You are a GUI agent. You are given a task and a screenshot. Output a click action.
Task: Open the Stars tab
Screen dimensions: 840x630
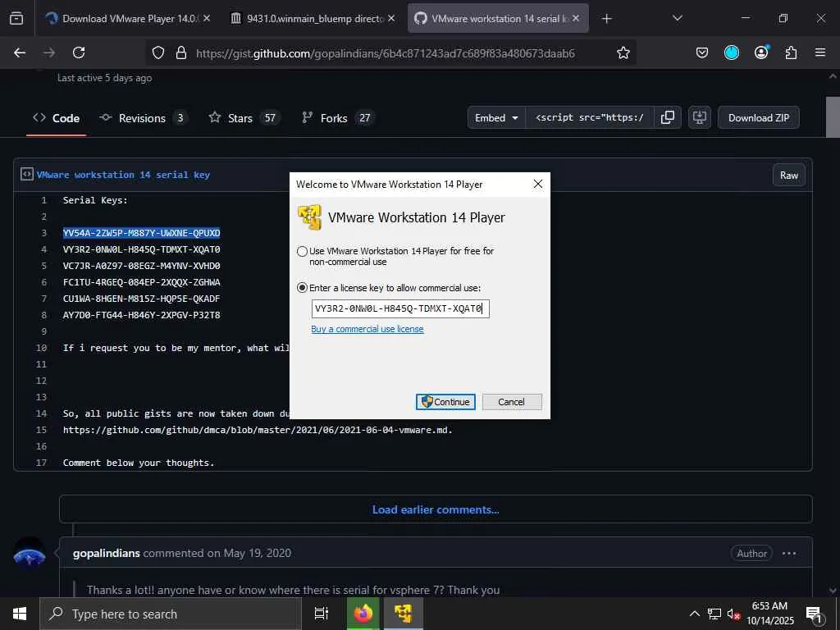[244, 118]
